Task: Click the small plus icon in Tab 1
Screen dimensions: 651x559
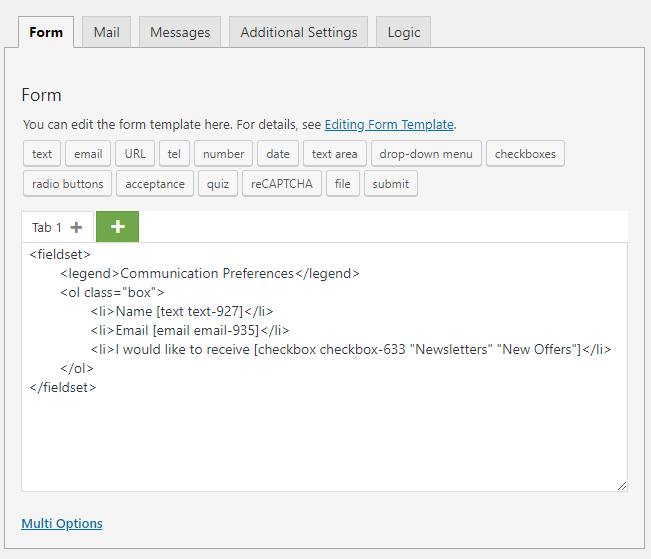Action: 77,228
